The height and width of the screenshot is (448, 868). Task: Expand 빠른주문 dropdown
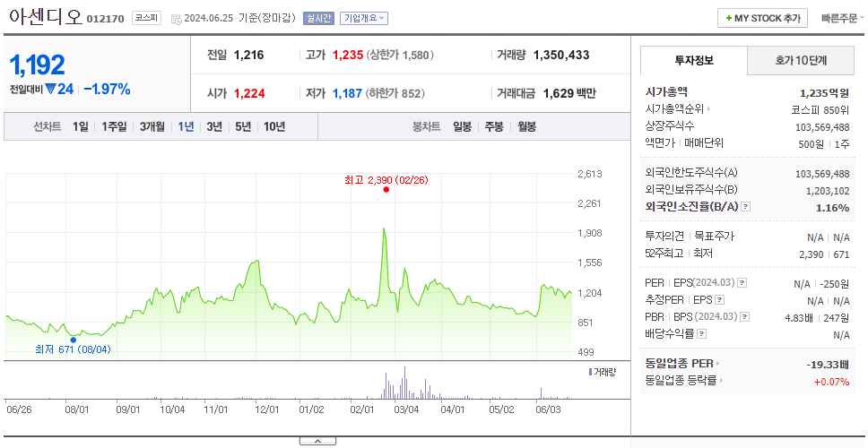843,18
